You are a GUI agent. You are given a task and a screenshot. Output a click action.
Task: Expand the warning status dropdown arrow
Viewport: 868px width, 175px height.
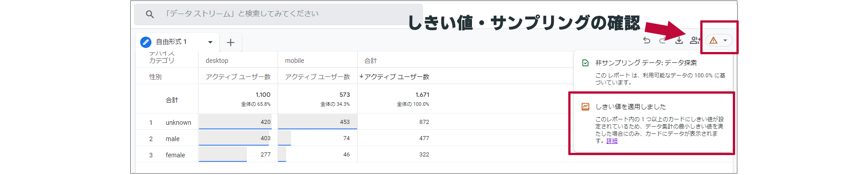point(725,40)
